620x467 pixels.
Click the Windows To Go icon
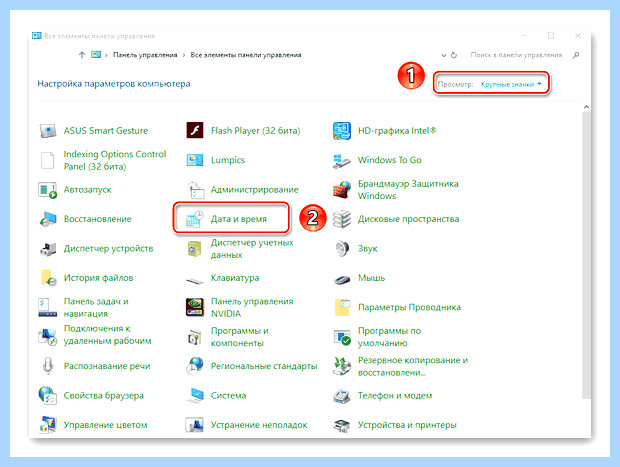[342, 161]
